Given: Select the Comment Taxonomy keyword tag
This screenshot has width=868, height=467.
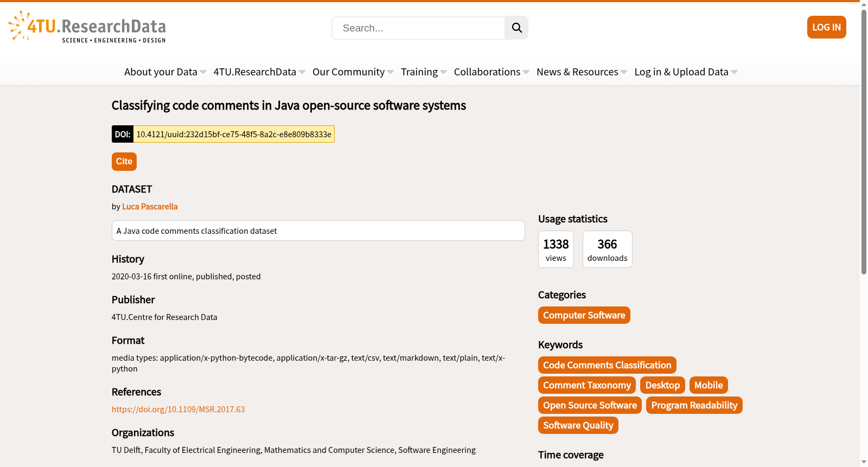Looking at the screenshot, I should click(x=587, y=385).
